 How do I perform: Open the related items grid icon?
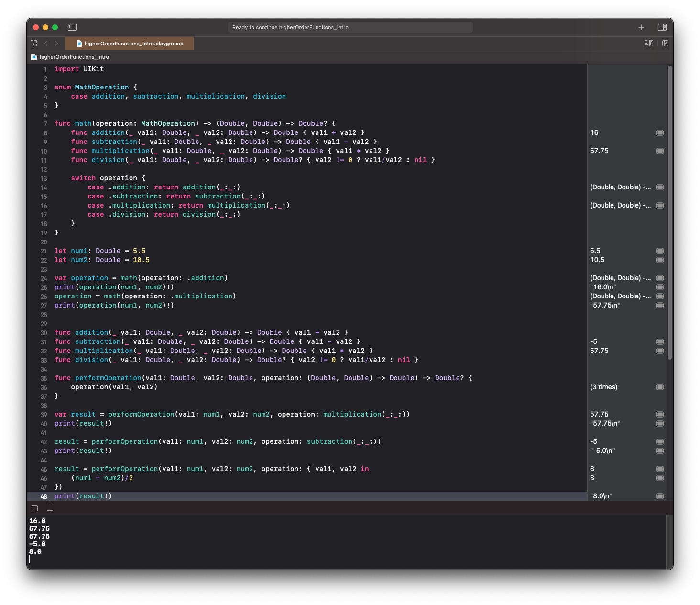click(33, 43)
